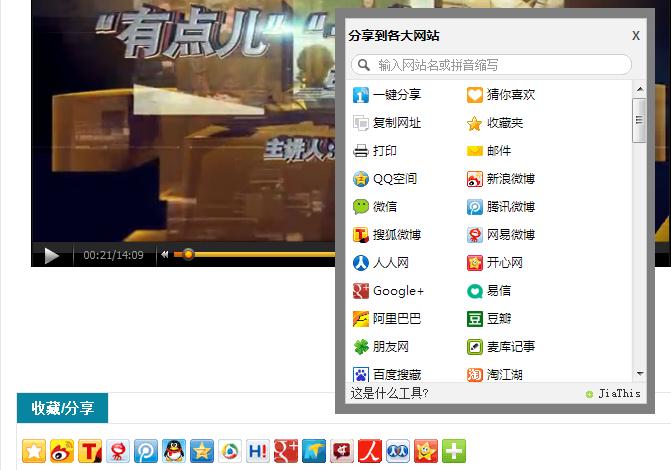Choose Google+ in the share popup list
The image size is (671, 470).
click(398, 291)
